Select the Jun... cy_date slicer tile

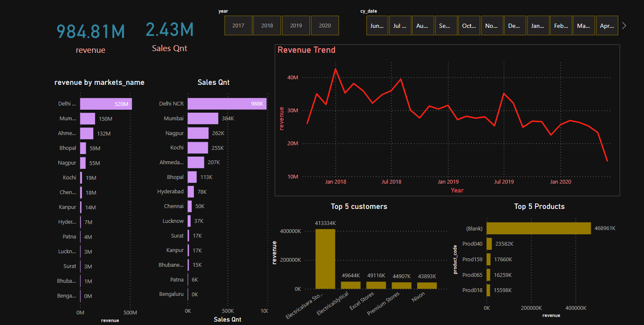377,26
